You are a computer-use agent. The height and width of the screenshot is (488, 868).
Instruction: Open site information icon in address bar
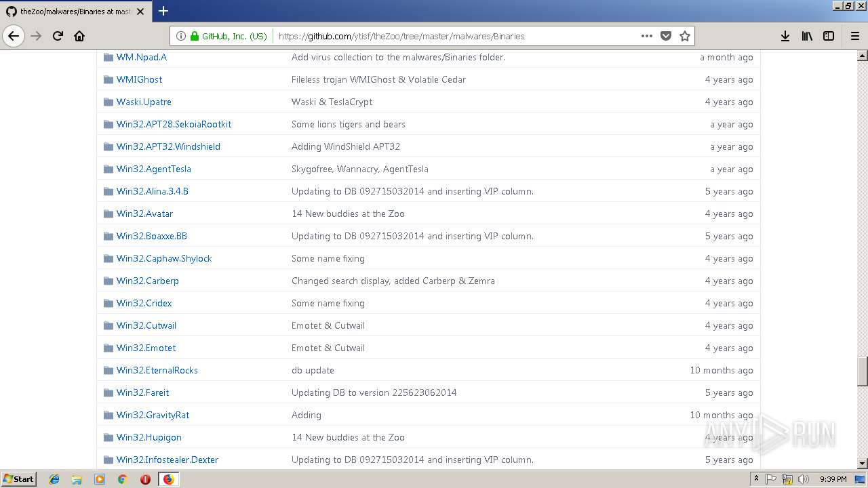pyautogui.click(x=181, y=36)
